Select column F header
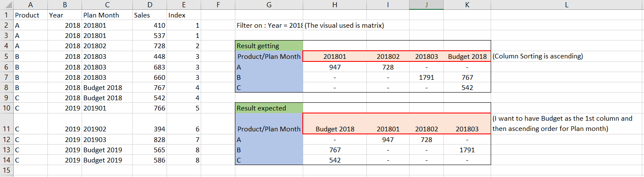644x177 pixels. click(218, 5)
